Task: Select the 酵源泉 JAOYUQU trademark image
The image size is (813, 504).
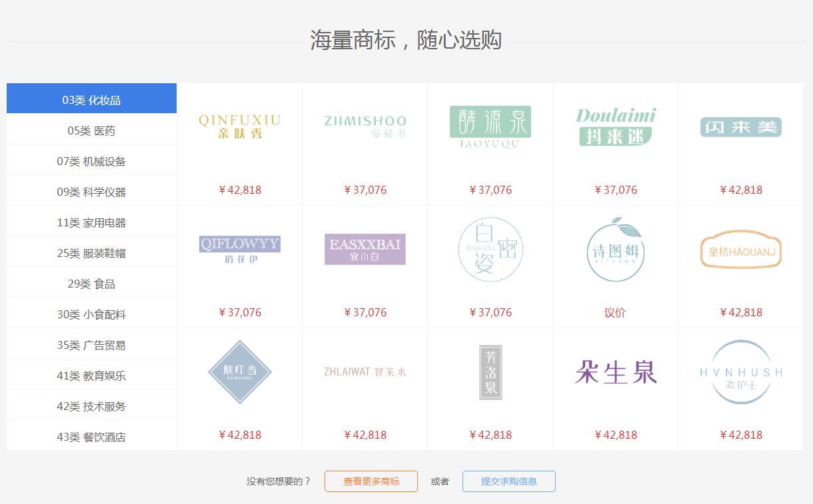Action: click(490, 126)
